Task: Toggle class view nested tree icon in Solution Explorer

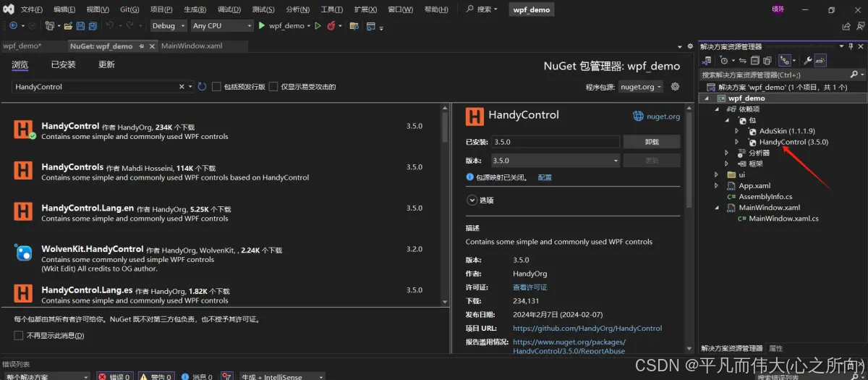Action: pos(786,61)
